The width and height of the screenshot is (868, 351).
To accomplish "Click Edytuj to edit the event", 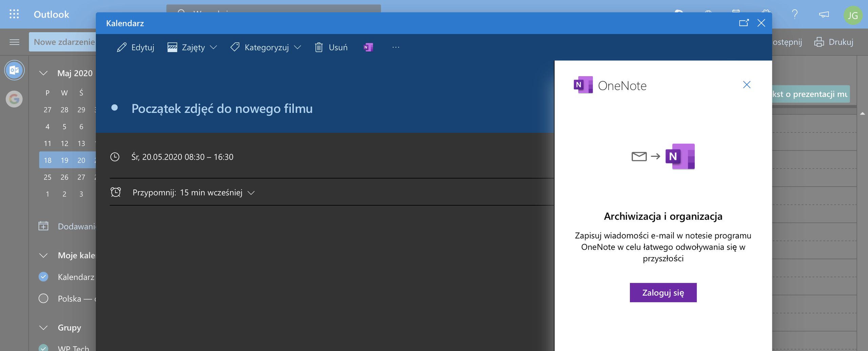I will tap(135, 47).
